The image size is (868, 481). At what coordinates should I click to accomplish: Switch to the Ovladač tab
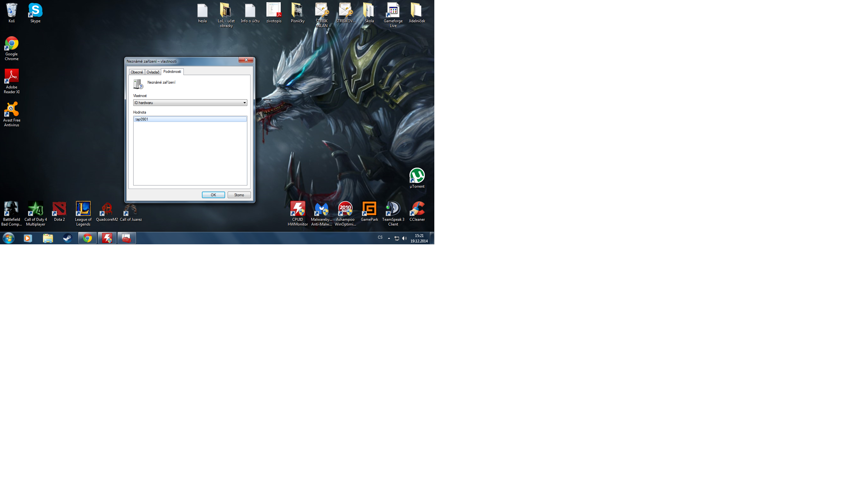coord(153,72)
